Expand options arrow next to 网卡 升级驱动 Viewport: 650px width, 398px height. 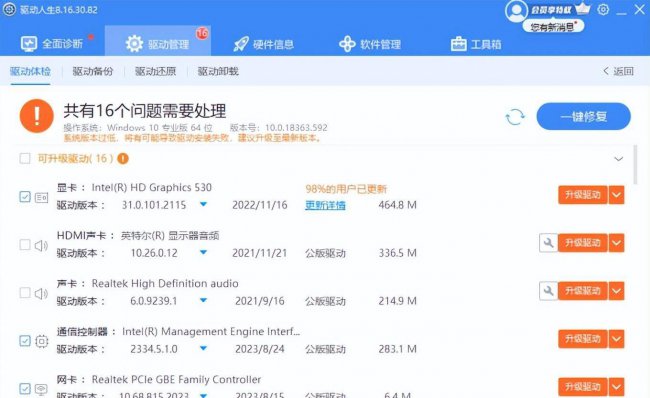click(616, 387)
